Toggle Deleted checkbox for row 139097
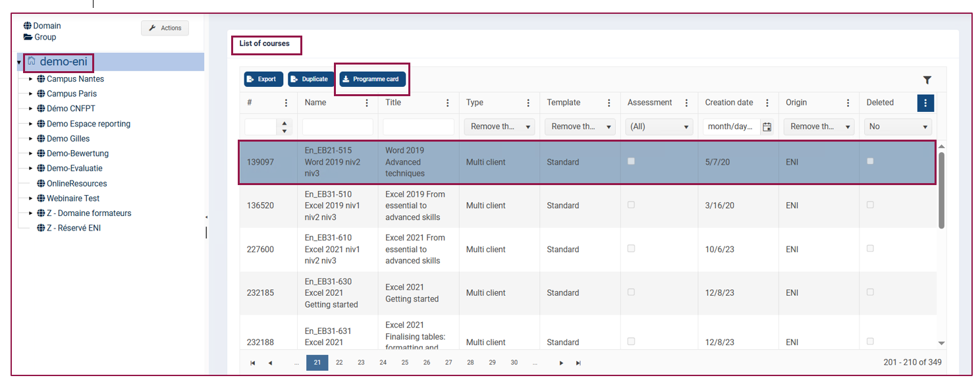This screenshot has width=980, height=384. click(870, 161)
